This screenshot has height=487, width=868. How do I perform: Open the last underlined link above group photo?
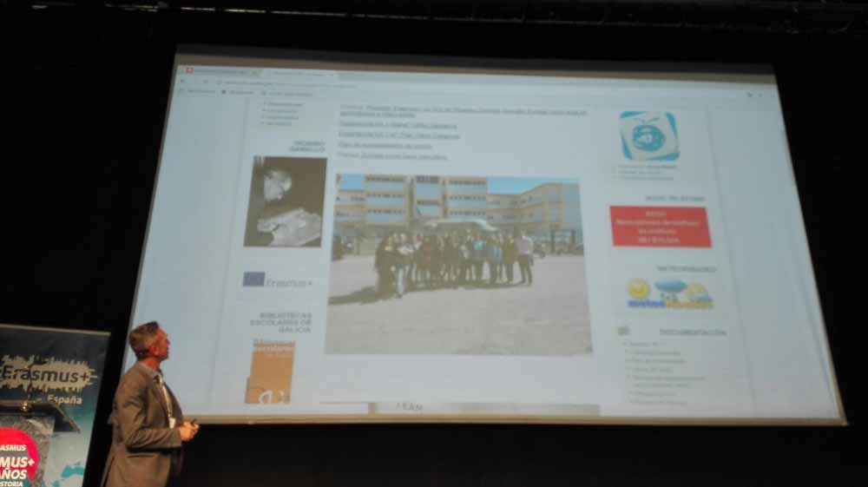pos(393,157)
